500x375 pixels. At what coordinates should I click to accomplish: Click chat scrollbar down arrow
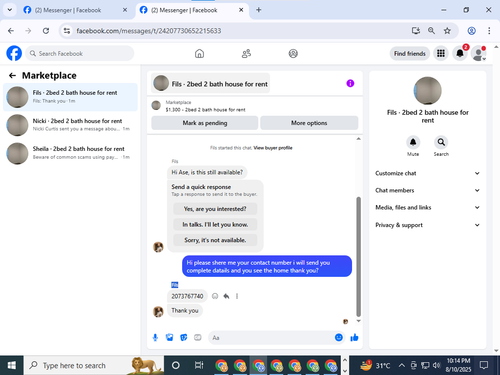point(358,321)
